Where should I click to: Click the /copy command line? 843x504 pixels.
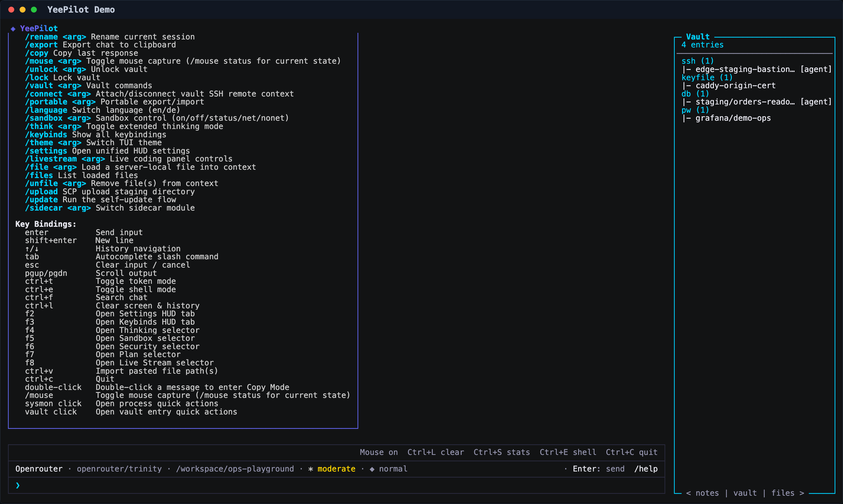(x=82, y=53)
